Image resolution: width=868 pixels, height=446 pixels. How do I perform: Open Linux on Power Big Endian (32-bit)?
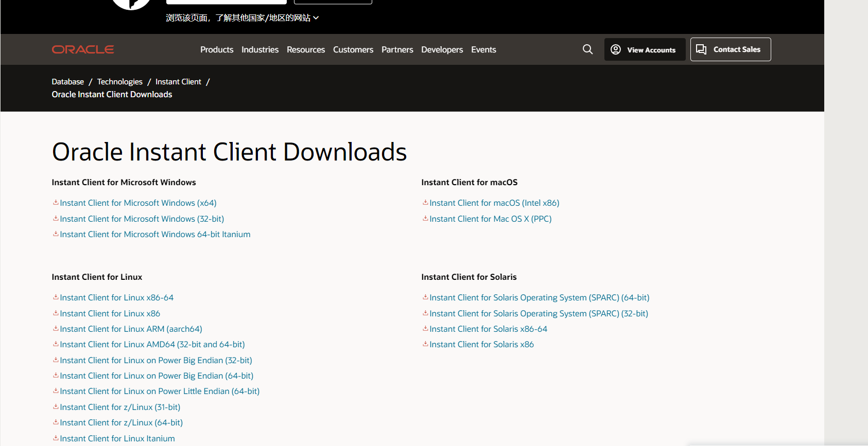tap(156, 361)
